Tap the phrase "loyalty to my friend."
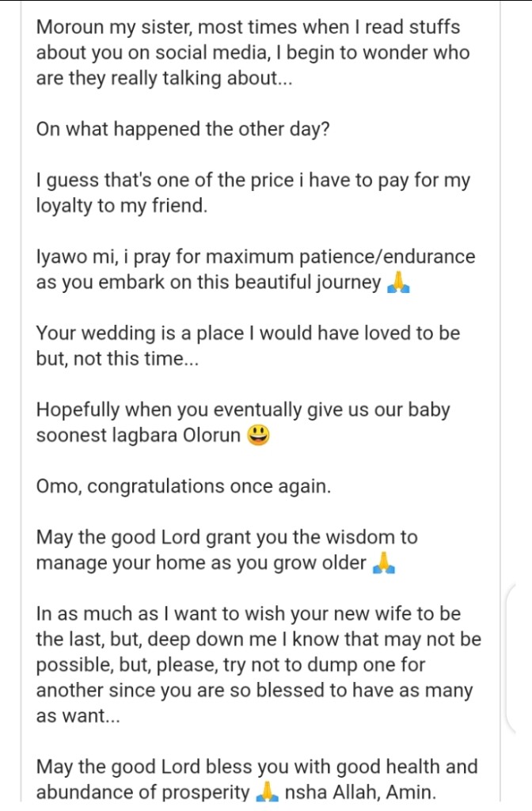The width and height of the screenshot is (532, 811). (x=121, y=206)
